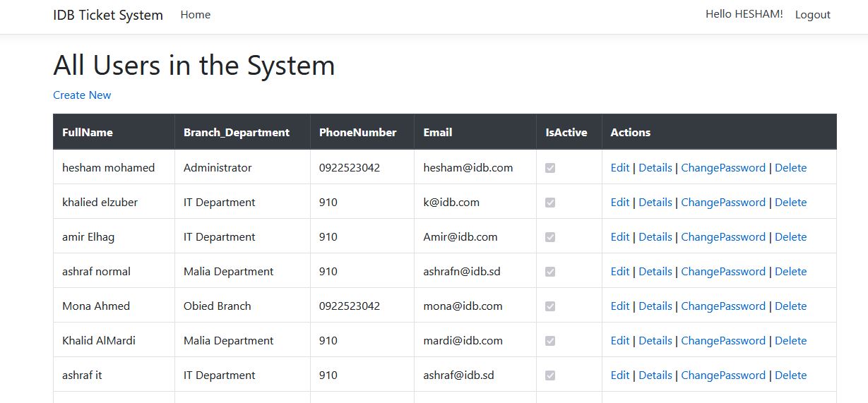View Details of Khalid AlMardi

click(655, 341)
